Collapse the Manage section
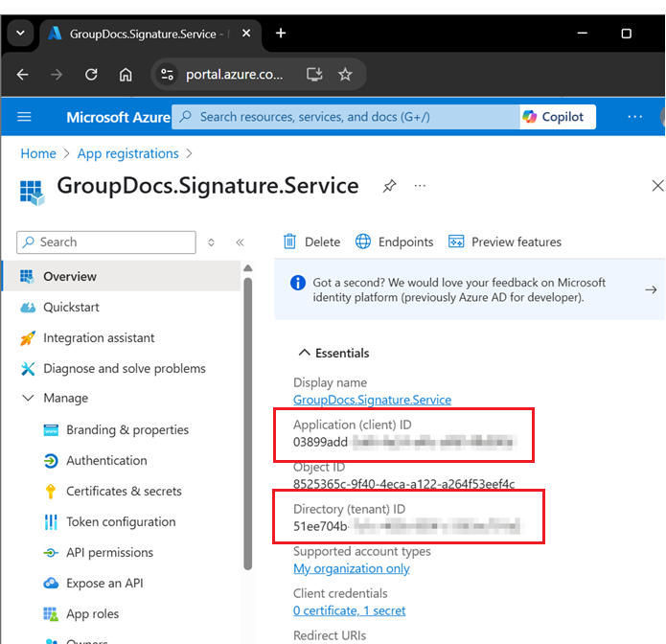Screen dimensions: 666x644 coord(27,399)
